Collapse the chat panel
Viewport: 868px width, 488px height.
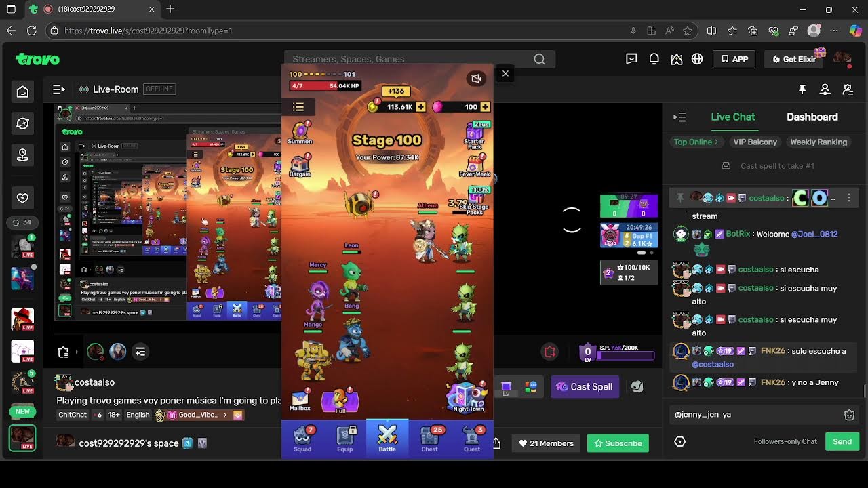[x=679, y=117]
